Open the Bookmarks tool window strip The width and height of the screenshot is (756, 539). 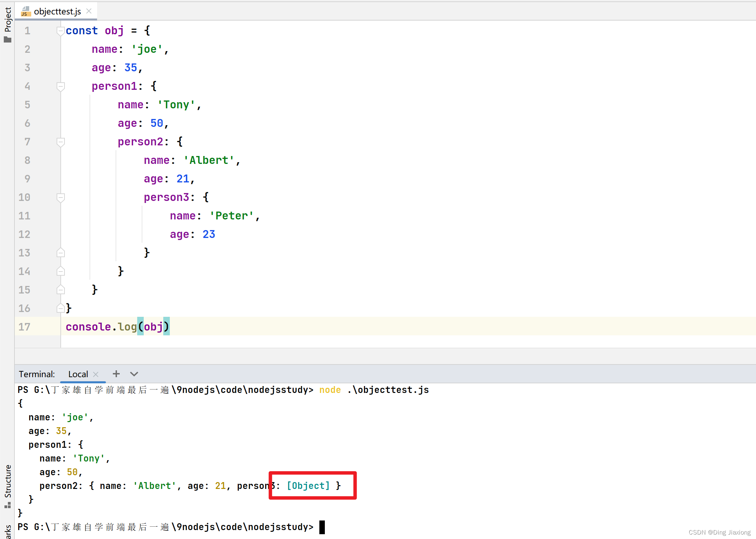coord(8,531)
